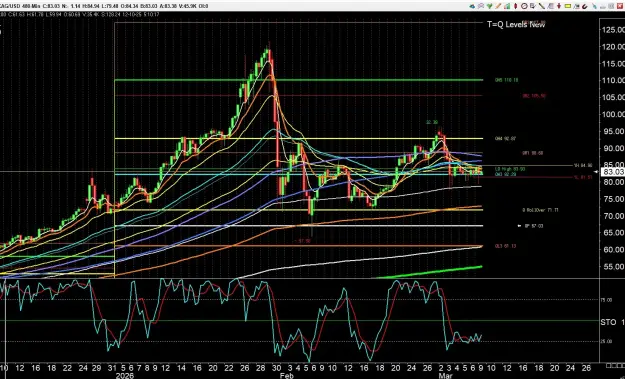
Task: Click the blue cloud icon in chart toolbar
Action: point(472,6)
